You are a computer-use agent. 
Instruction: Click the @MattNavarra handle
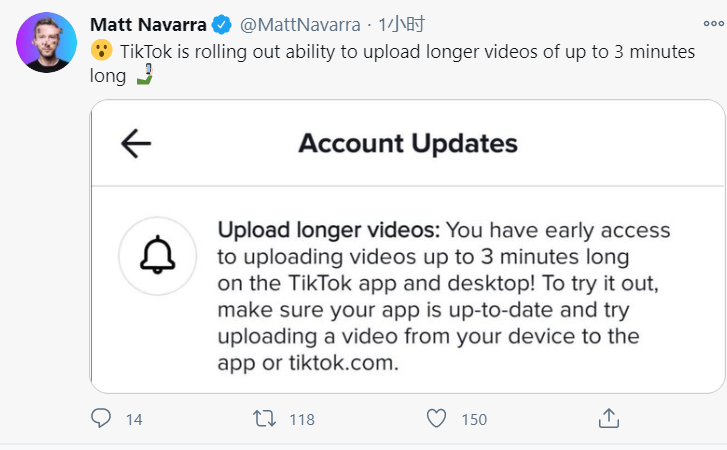pos(316,24)
